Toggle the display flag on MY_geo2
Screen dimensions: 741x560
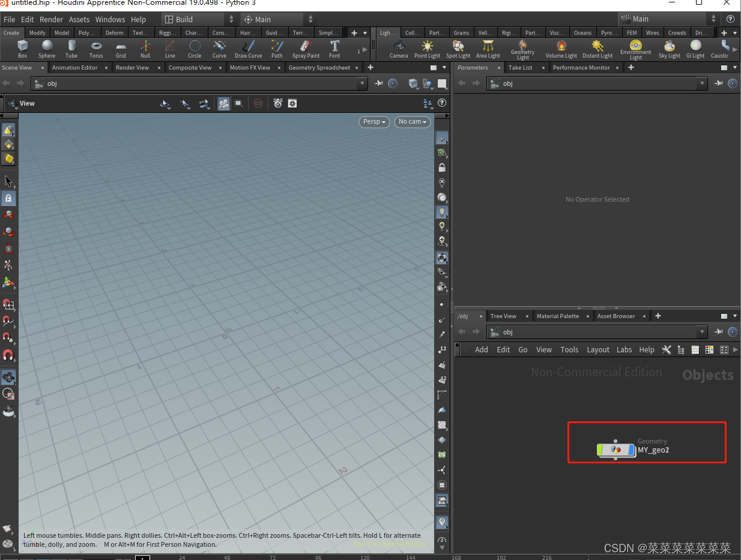[x=631, y=450]
